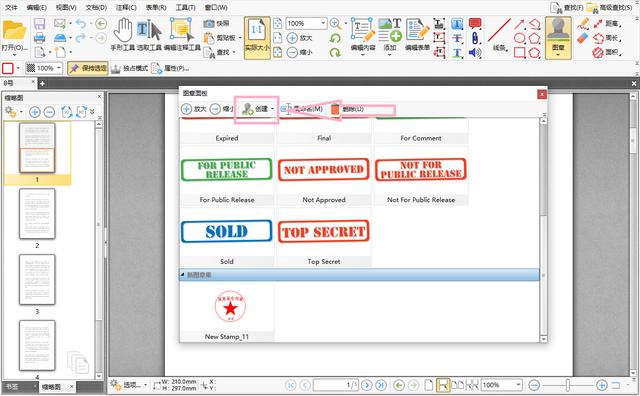
Task: Click the scanner icon
Action: pyautogui.click(x=60, y=38)
